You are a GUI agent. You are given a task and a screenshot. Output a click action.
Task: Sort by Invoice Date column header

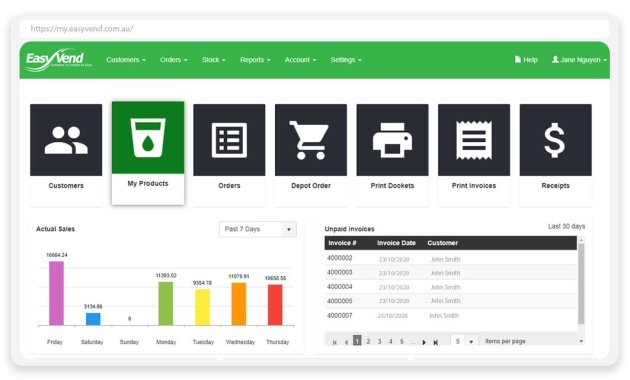pyautogui.click(x=396, y=243)
